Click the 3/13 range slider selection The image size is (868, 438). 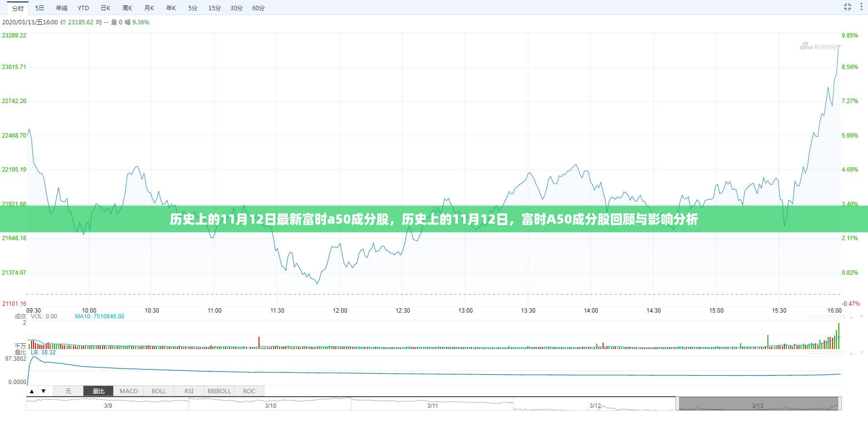tap(758, 403)
